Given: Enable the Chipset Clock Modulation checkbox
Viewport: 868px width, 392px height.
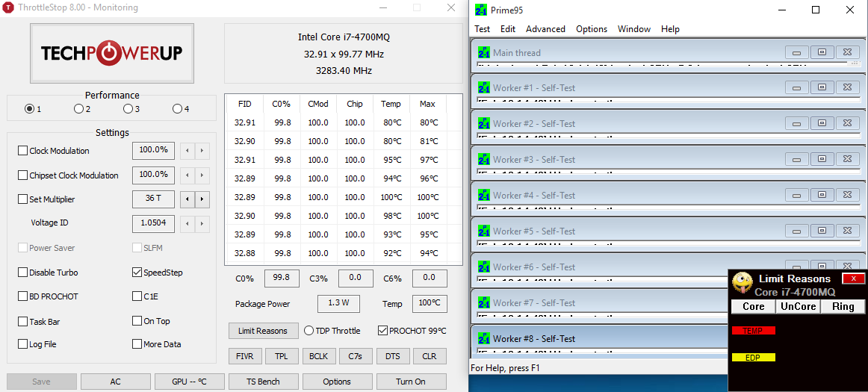Looking at the screenshot, I should pyautogui.click(x=22, y=175).
